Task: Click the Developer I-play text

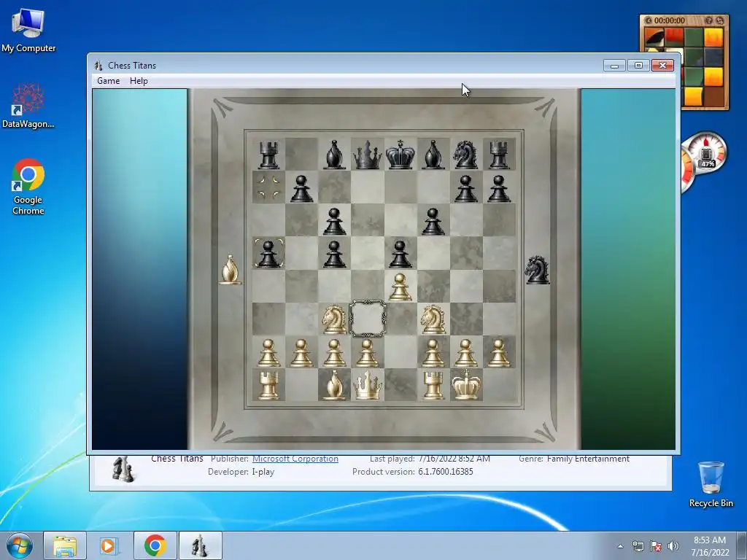Action: (241, 472)
